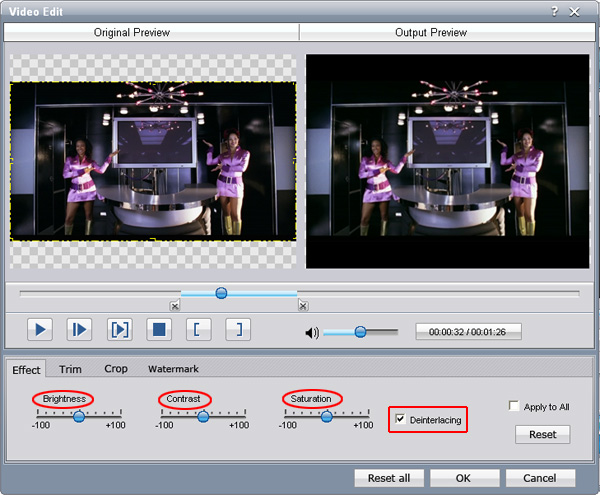This screenshot has height=495, width=600.
Task: Click the next frame step button
Action: [79, 329]
